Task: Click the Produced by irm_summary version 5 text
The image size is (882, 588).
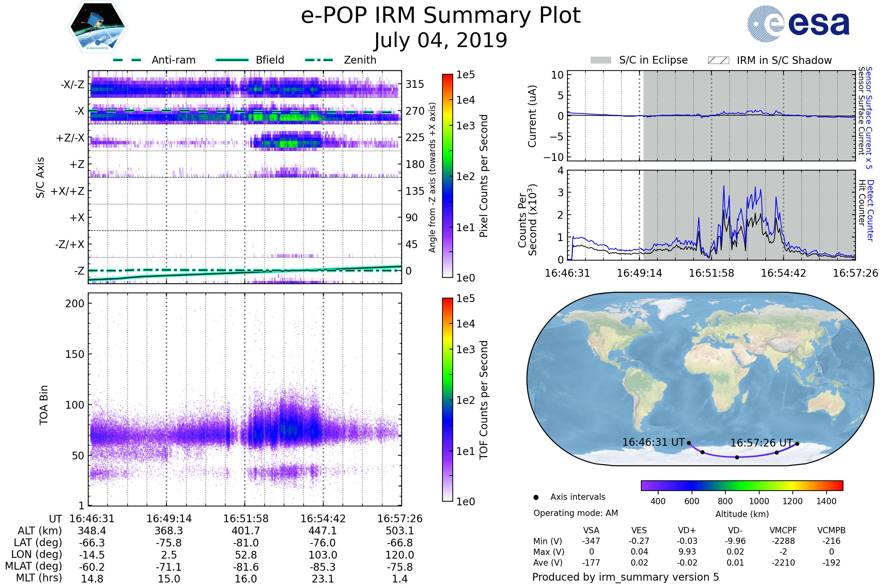Action: click(x=625, y=577)
